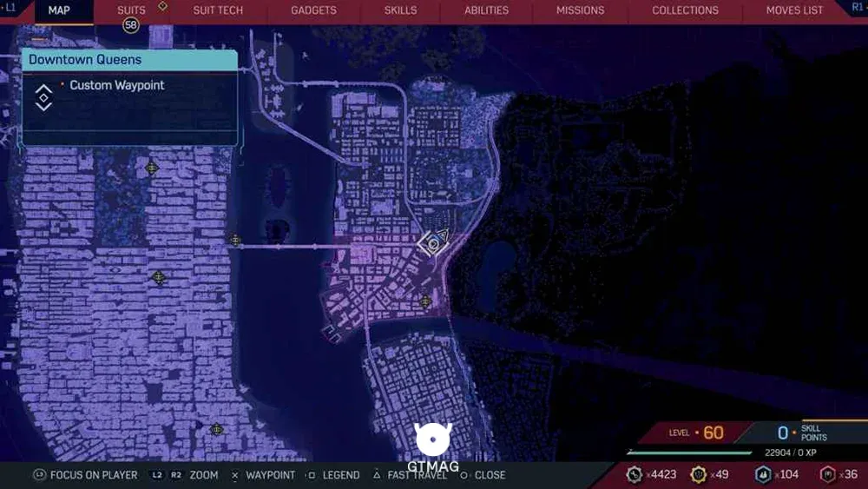Image resolution: width=868 pixels, height=489 pixels.
Task: Click the 58 badge under Suits
Action: pyautogui.click(x=131, y=25)
